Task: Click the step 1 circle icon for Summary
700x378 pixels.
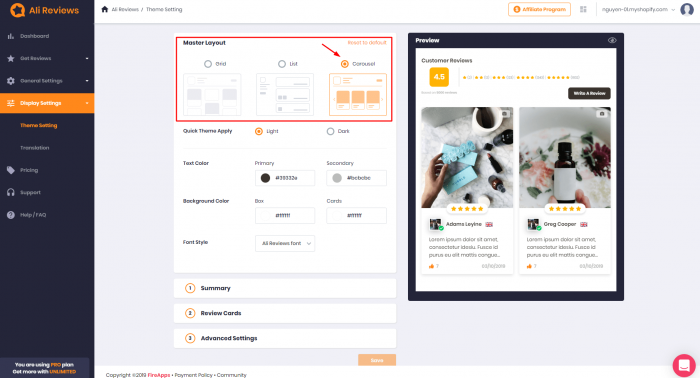Action: click(x=190, y=288)
